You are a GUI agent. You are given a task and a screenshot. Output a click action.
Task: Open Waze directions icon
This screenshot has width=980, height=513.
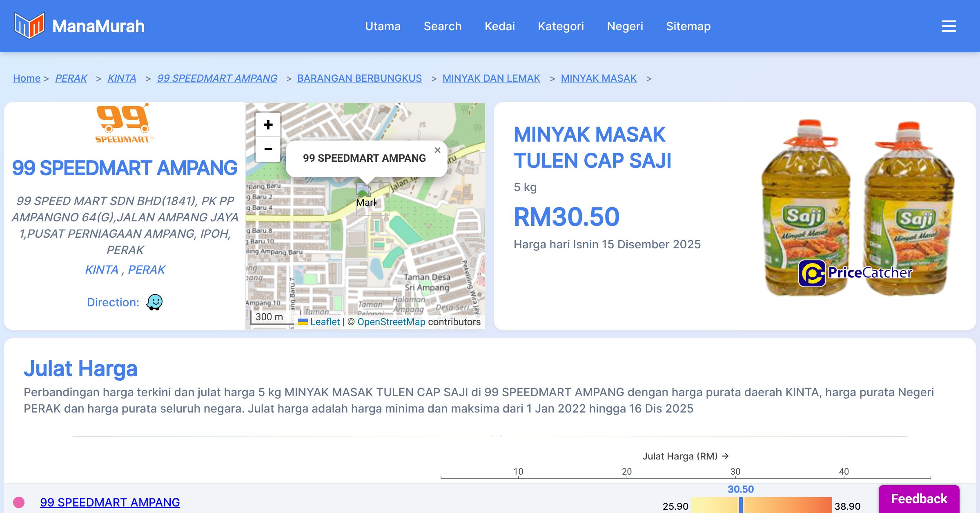[154, 302]
